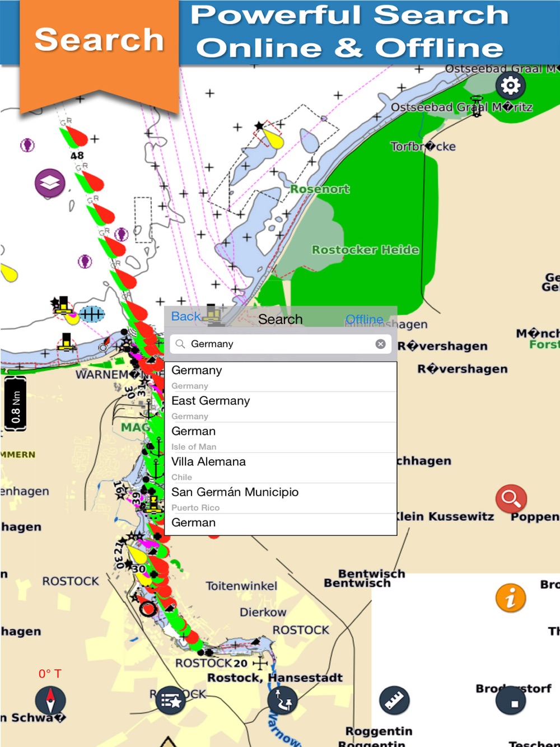
Task: Select the ruler measure distance tool
Action: [394, 700]
